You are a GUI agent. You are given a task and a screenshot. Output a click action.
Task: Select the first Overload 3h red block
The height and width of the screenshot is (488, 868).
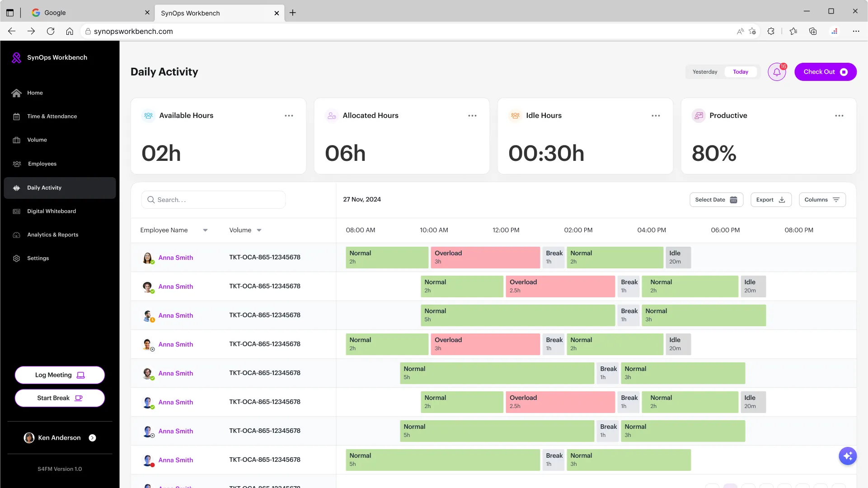click(485, 258)
